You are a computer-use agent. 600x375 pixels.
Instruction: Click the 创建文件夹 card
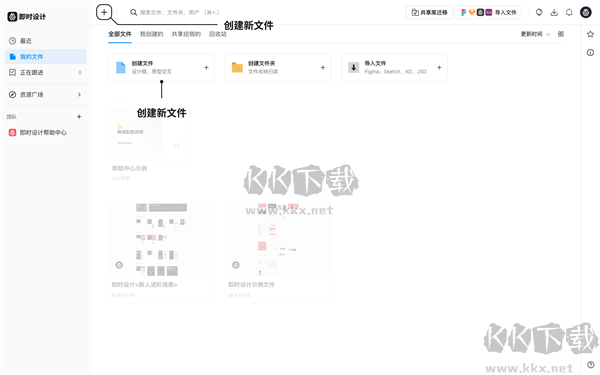point(278,67)
